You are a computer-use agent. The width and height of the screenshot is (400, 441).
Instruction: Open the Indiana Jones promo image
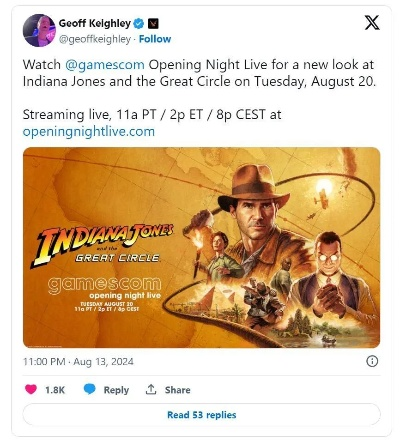pyautogui.click(x=201, y=247)
